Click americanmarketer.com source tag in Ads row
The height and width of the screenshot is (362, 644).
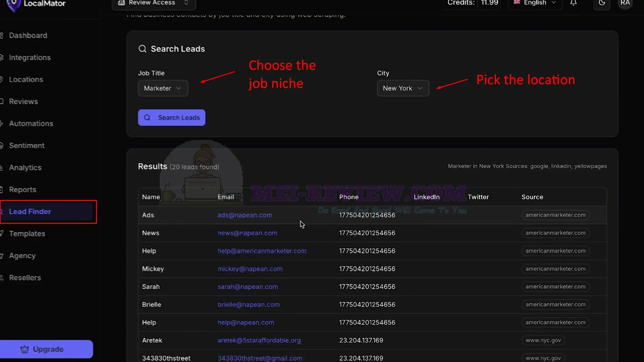pyautogui.click(x=555, y=215)
